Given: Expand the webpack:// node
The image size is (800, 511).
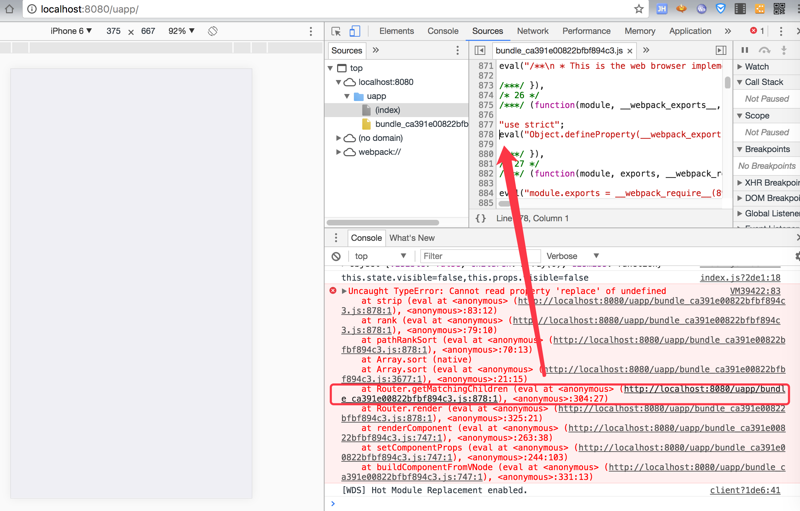Looking at the screenshot, I should coord(338,152).
